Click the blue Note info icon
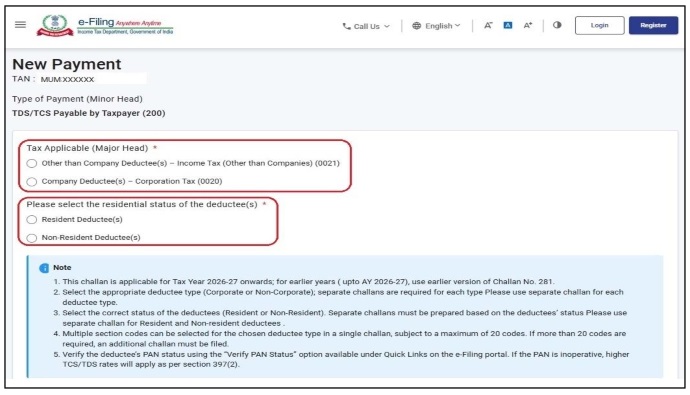Screen dimensions: 690x395 [44, 268]
